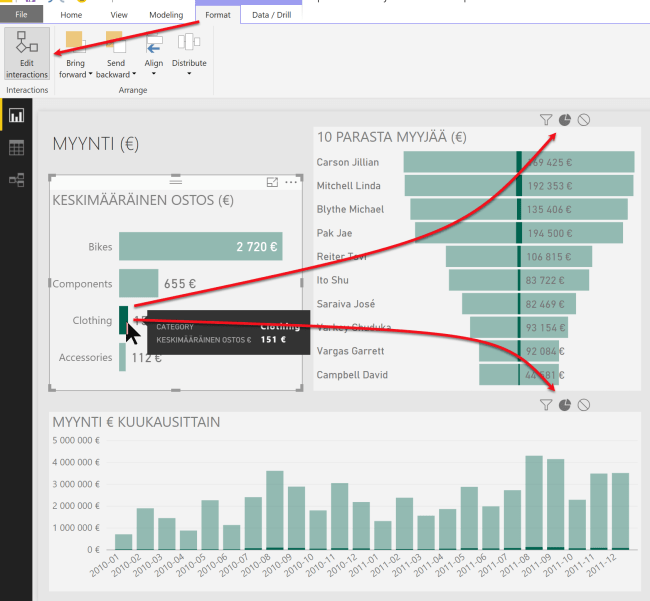This screenshot has width=650, height=601.
Task: Open the Report view in left sidebar
Action: click(x=16, y=116)
